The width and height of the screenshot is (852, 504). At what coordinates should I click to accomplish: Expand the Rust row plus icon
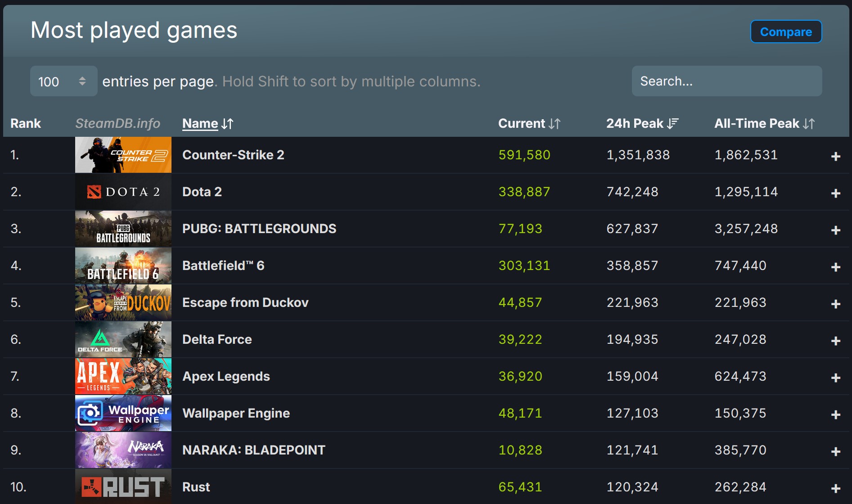click(835, 488)
